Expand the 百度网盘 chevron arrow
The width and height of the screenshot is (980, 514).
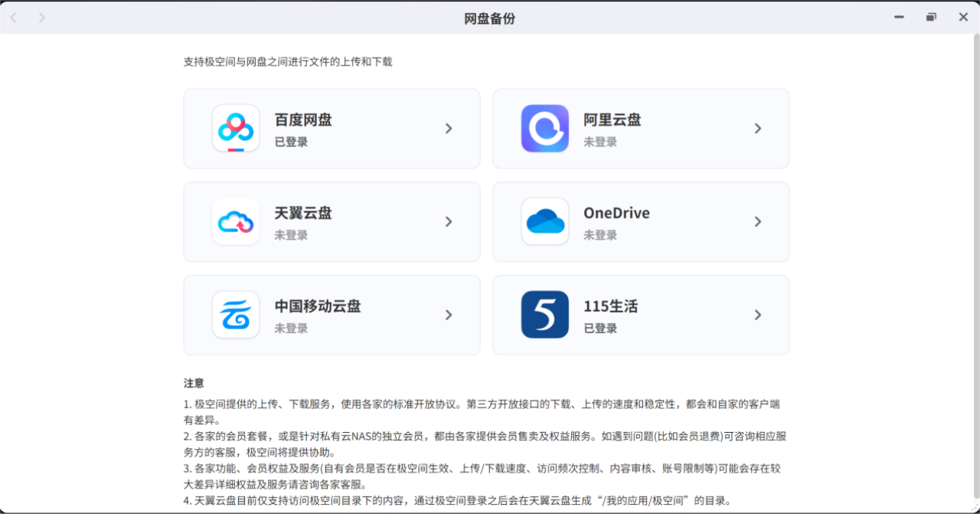(449, 128)
